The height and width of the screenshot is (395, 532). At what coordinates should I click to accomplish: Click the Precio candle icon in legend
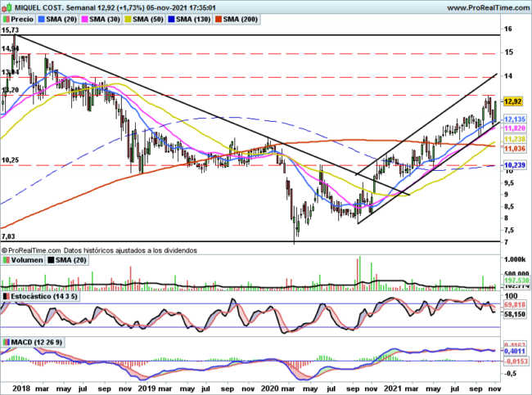pyautogui.click(x=7, y=20)
